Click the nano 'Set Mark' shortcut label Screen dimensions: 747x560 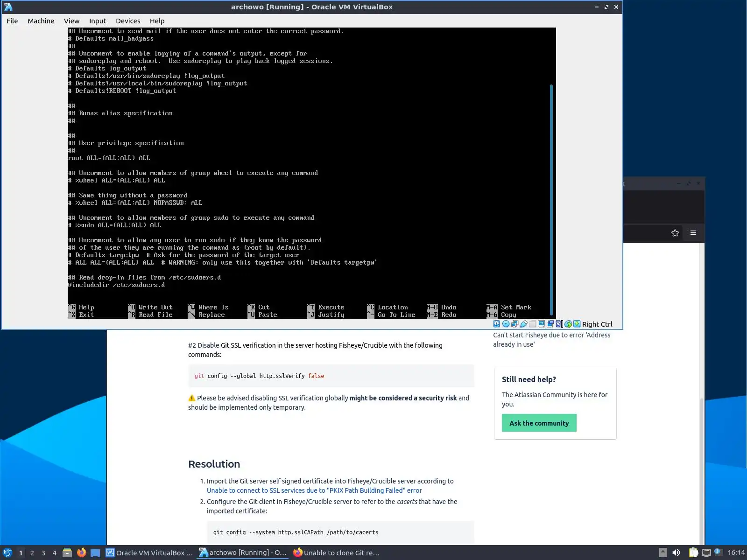tap(516, 308)
